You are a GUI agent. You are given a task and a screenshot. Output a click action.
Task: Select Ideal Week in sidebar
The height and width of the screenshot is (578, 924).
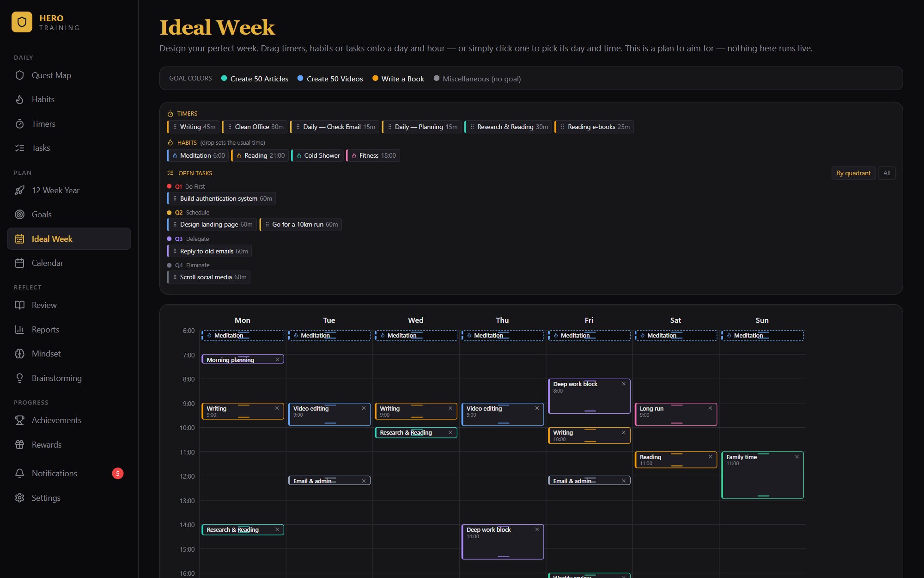[x=69, y=239]
